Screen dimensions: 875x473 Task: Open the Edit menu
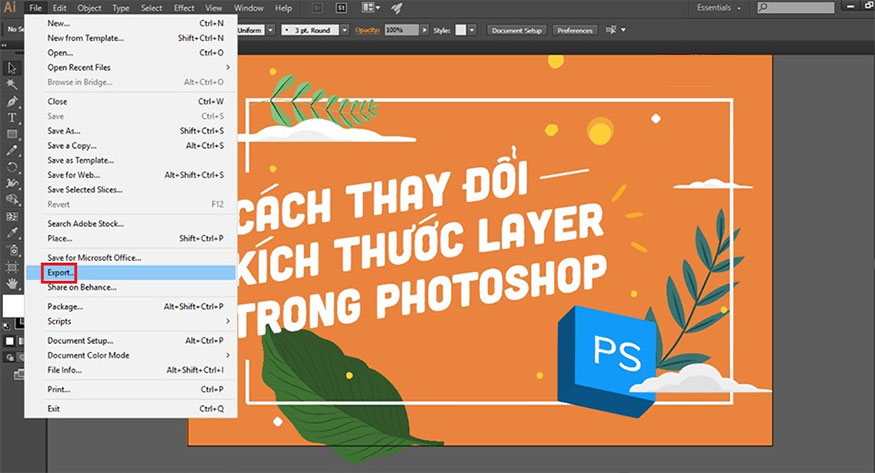point(59,8)
